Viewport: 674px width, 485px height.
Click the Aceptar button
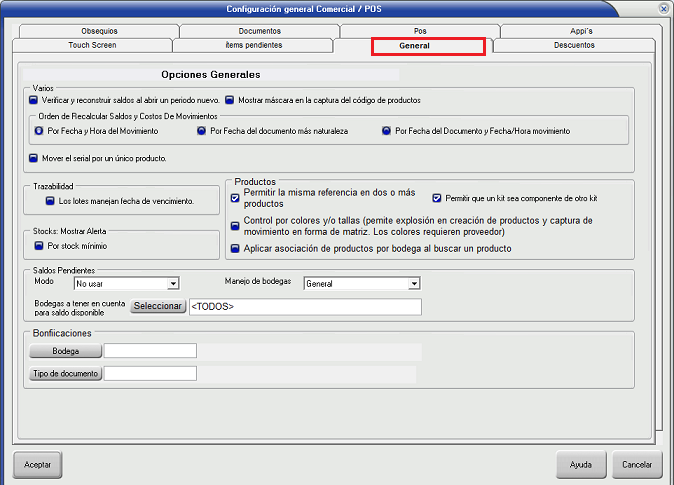[x=37, y=464]
